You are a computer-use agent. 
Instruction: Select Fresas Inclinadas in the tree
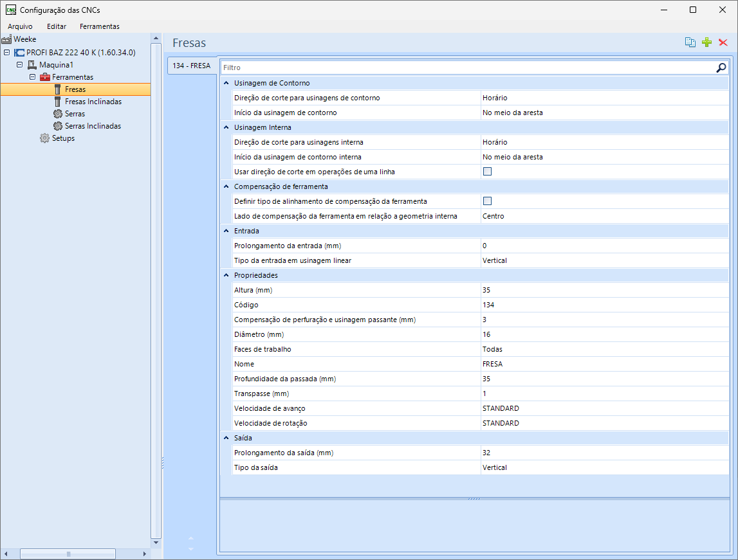click(x=93, y=102)
